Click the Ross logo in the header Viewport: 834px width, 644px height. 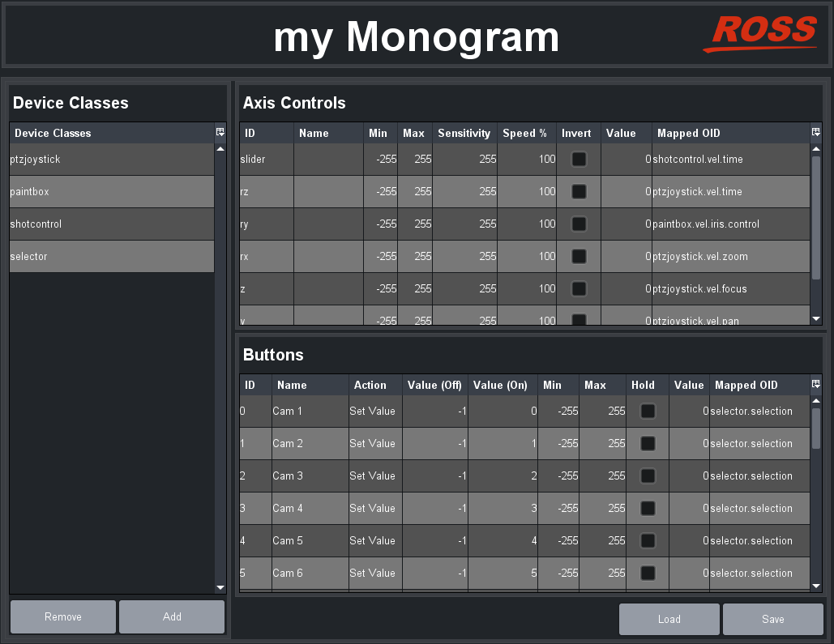click(x=759, y=34)
